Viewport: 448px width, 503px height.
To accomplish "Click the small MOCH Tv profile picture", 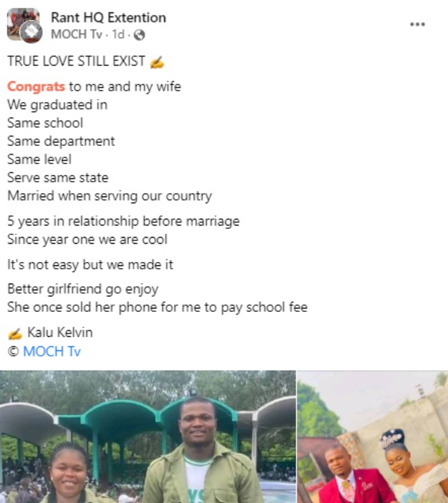I will [x=31, y=32].
